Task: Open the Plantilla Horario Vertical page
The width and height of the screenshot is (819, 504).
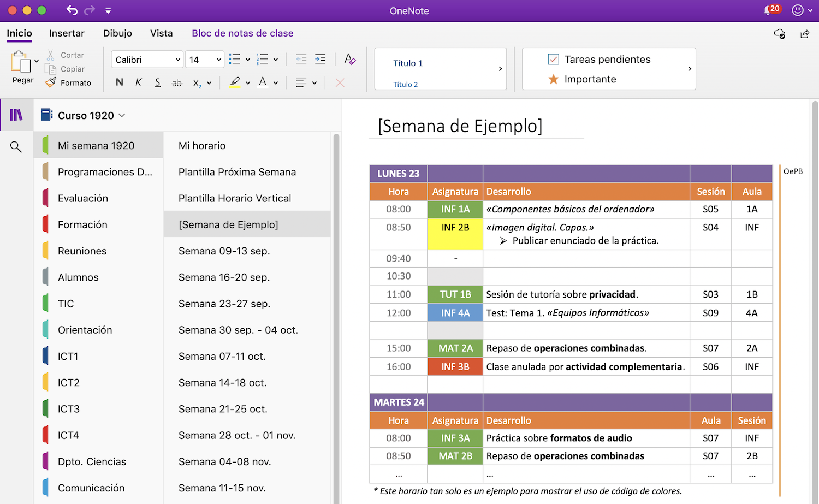Action: (x=247, y=198)
